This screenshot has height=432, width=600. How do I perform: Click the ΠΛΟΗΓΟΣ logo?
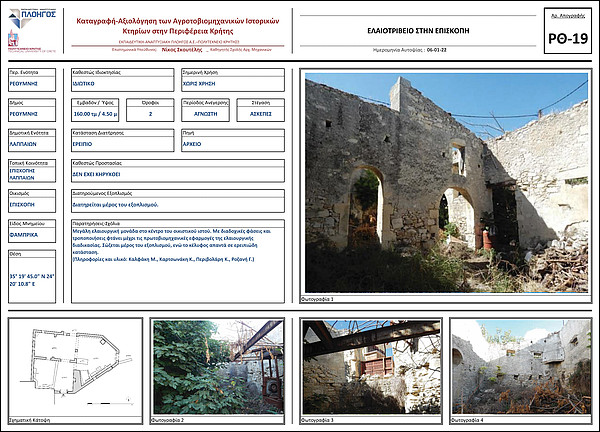coord(32,18)
